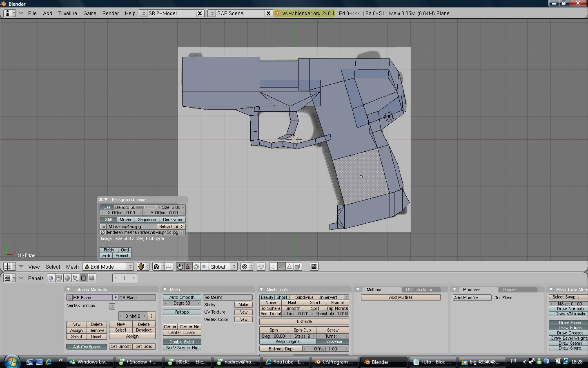Adjust the Blend 0.50 slider
Image resolution: width=588 pixels, height=368 pixels.
[135, 207]
